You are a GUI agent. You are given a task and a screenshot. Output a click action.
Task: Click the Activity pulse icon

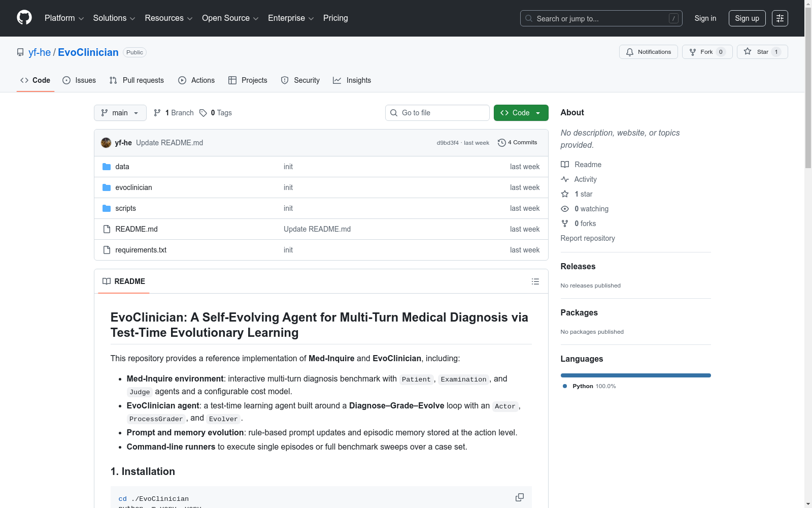[x=565, y=179]
